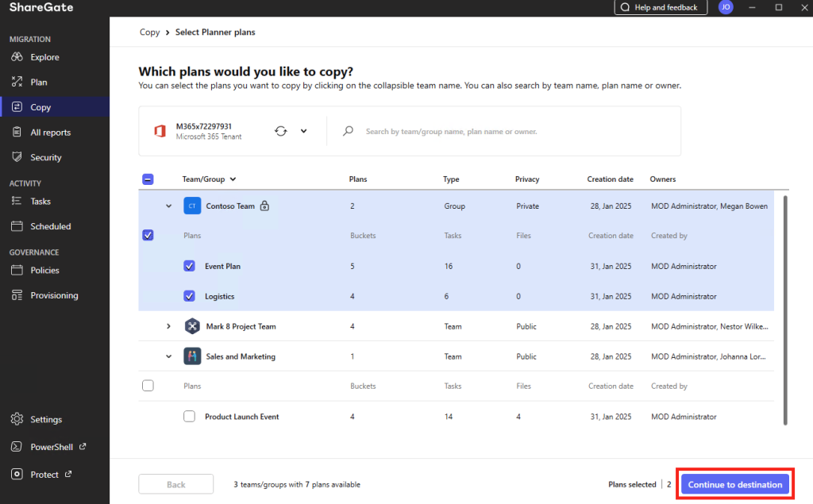Click the Provisioning sidebar icon
Image resolution: width=813 pixels, height=504 pixels.
coord(17,294)
